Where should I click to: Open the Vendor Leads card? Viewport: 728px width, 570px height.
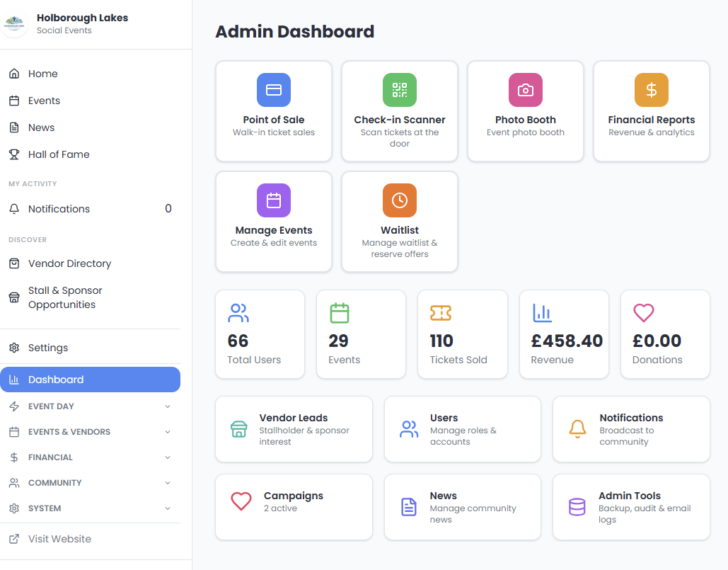pos(294,429)
